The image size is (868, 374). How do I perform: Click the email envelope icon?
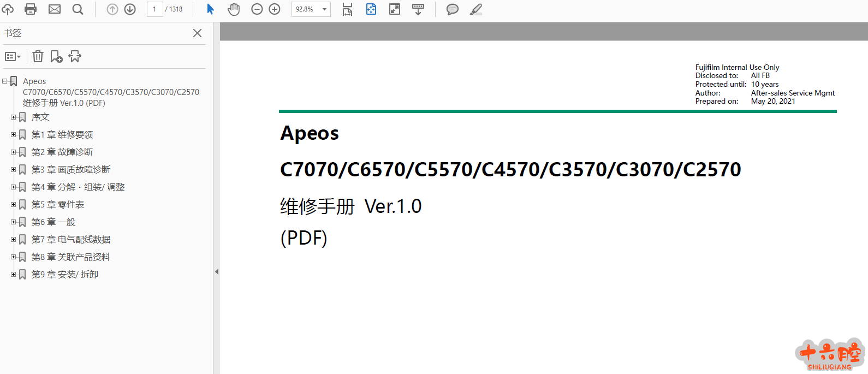point(55,9)
